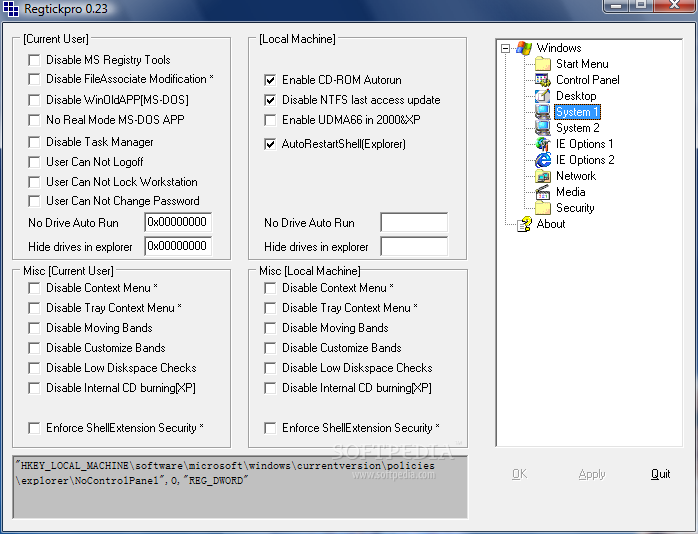
Task: Click the IE Options 2 icon
Action: pos(543,160)
